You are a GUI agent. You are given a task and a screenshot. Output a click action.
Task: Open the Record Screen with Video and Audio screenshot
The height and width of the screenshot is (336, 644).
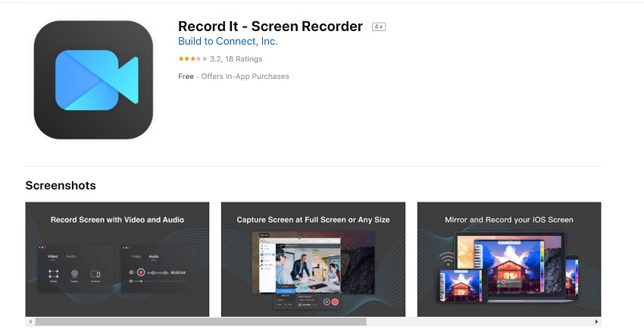click(117, 259)
